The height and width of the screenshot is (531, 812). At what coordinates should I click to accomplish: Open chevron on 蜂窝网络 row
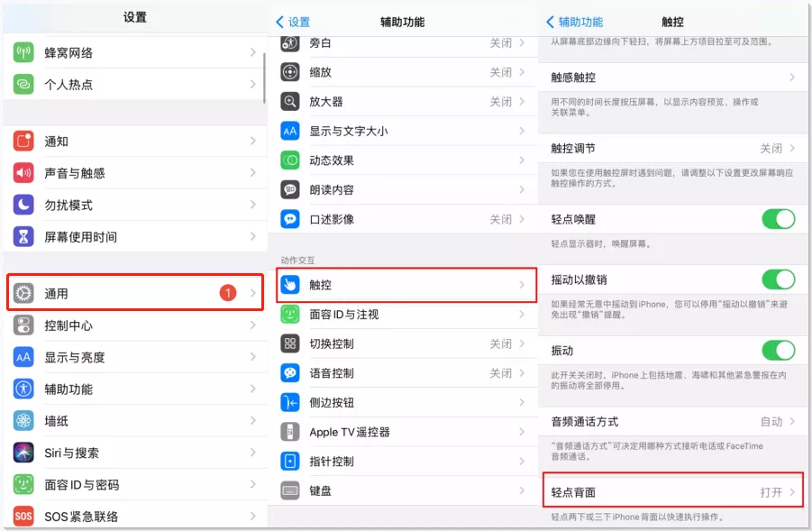pos(252,52)
